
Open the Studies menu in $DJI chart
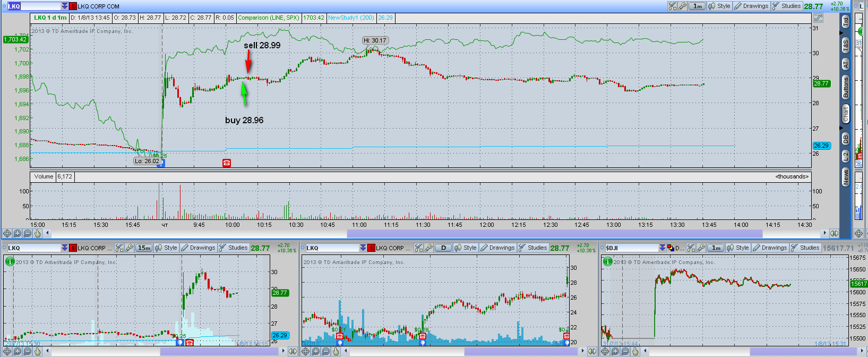(x=805, y=248)
